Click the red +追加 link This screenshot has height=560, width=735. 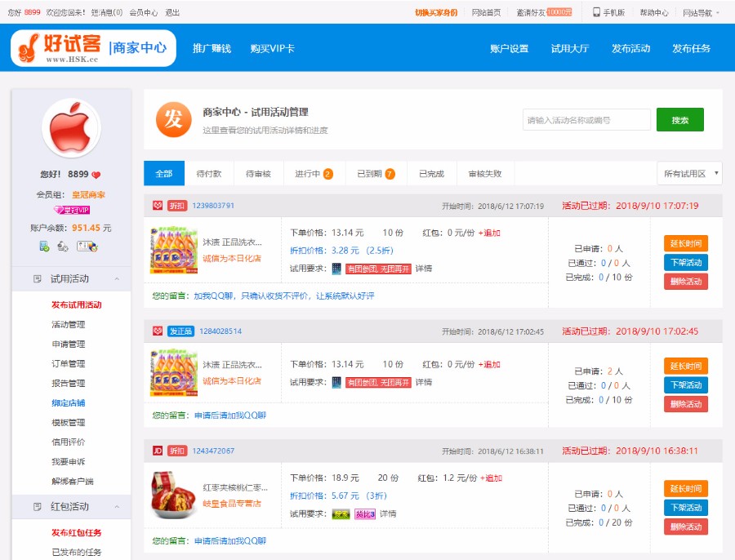point(489,231)
